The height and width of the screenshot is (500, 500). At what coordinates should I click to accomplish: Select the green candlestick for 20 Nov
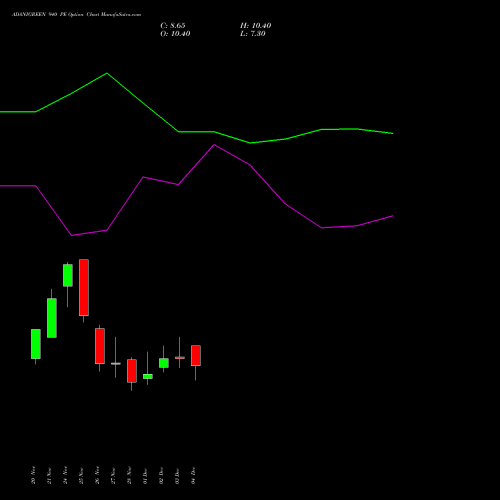pos(36,344)
